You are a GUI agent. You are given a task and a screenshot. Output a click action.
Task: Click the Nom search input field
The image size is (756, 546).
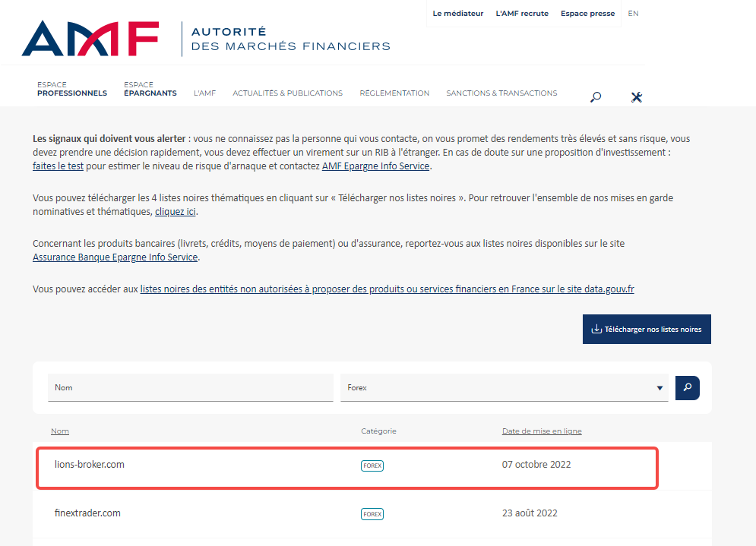click(x=190, y=387)
